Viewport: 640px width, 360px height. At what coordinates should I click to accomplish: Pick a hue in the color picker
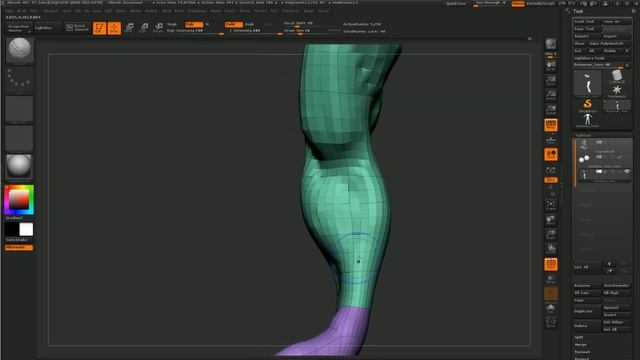coord(19,200)
